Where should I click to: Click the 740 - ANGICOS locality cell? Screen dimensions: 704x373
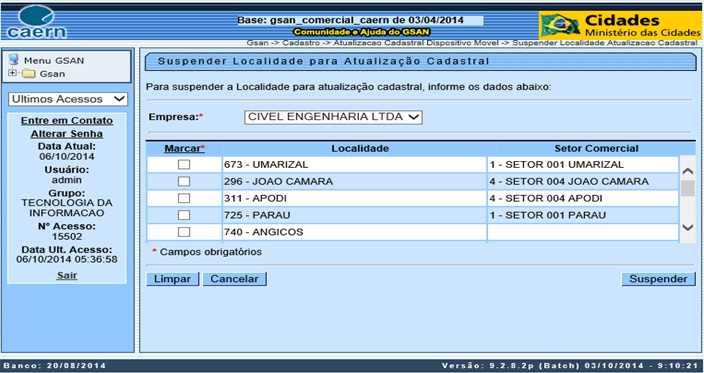coord(354,232)
